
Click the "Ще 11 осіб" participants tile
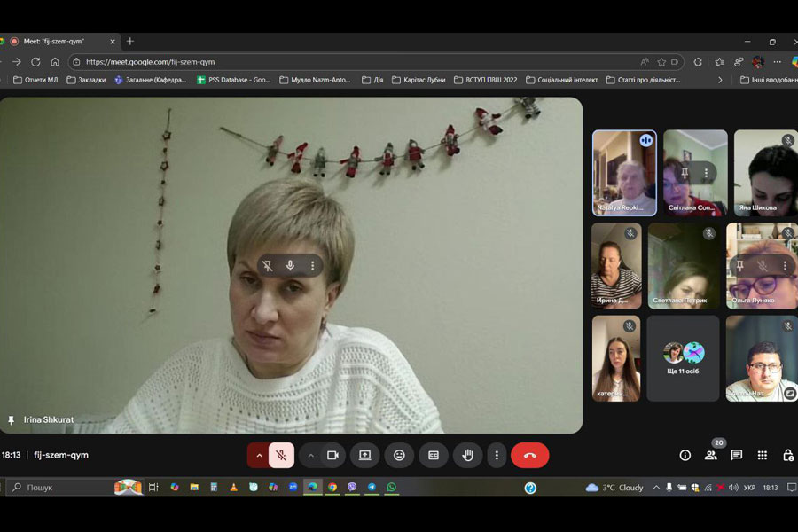tap(683, 358)
